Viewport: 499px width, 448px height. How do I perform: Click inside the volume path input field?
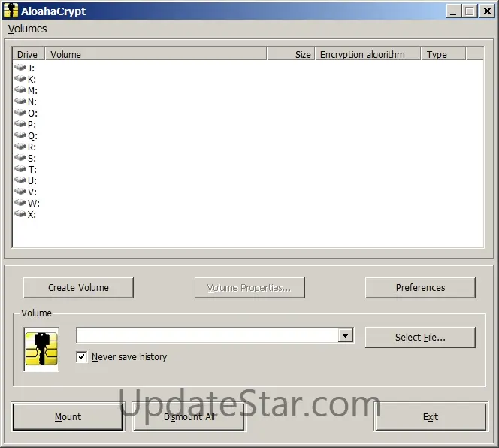pos(207,335)
